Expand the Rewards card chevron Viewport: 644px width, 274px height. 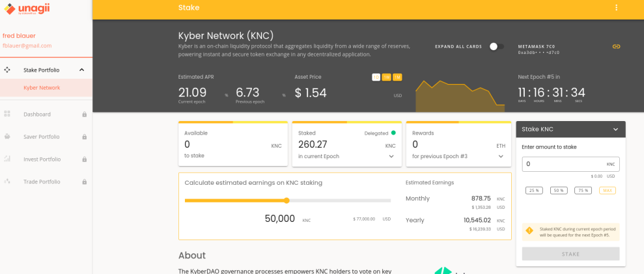[x=501, y=156]
